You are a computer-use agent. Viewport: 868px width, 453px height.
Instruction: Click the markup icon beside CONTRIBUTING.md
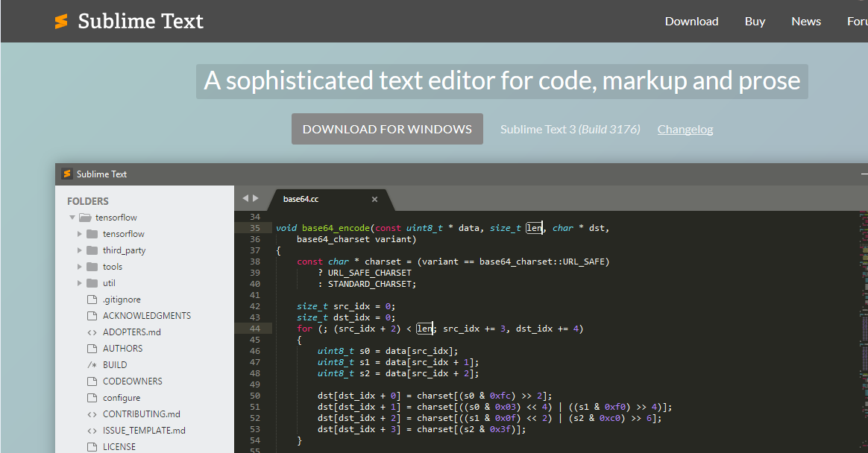(92, 414)
